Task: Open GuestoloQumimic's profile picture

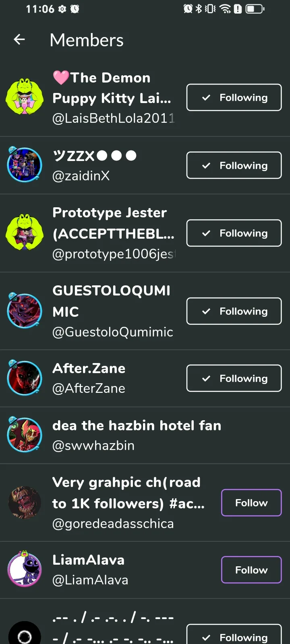Action: pos(25,311)
